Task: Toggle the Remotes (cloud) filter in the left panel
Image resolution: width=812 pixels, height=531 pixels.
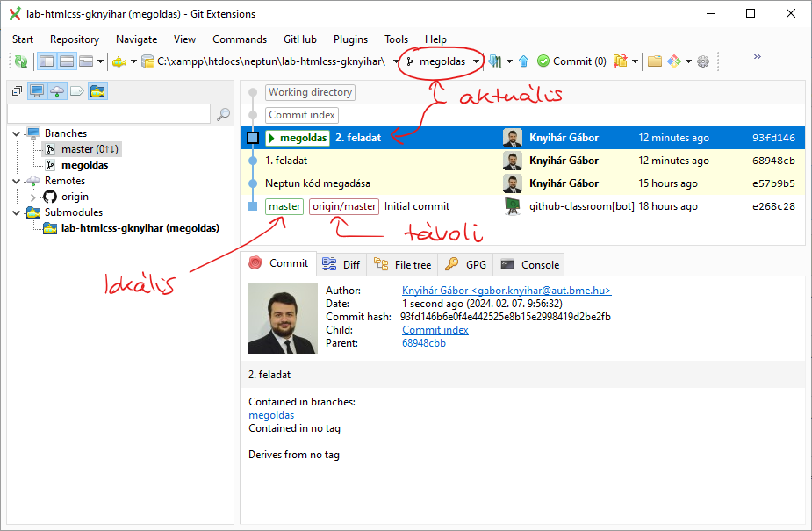Action: click(57, 91)
